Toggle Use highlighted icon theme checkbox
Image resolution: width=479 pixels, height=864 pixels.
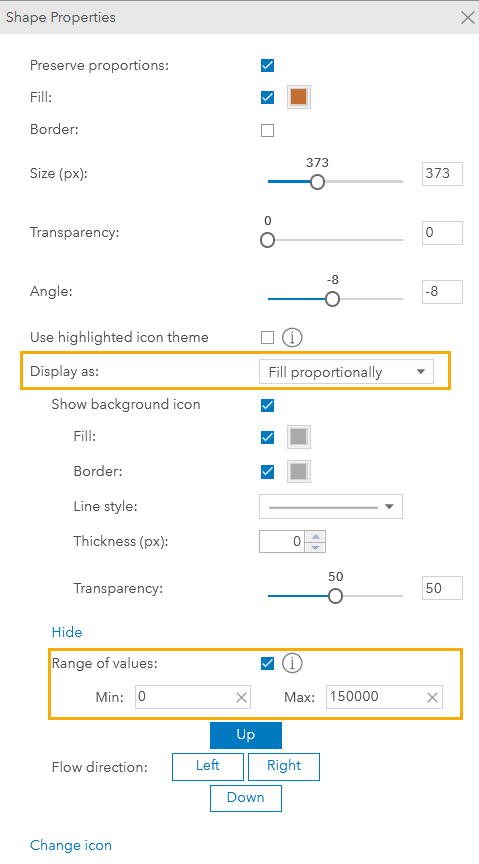pos(267,337)
